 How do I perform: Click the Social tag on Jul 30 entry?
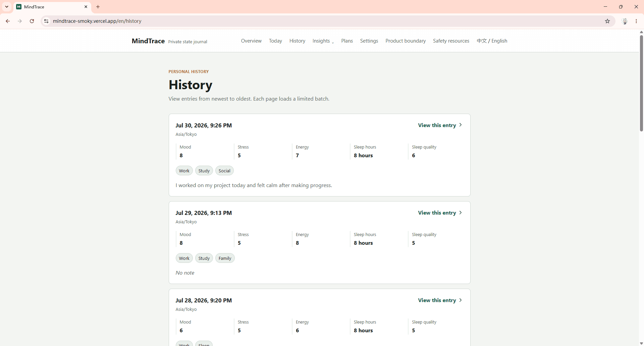coord(224,171)
